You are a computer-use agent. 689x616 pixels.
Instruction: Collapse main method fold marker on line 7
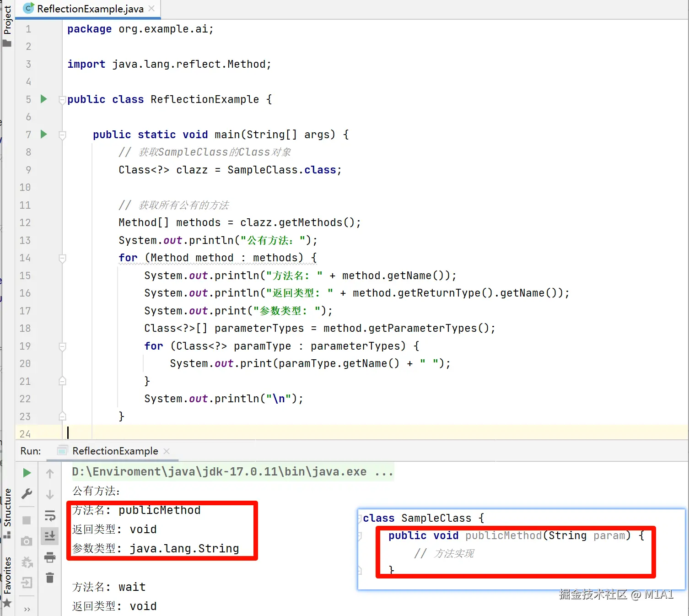click(62, 135)
